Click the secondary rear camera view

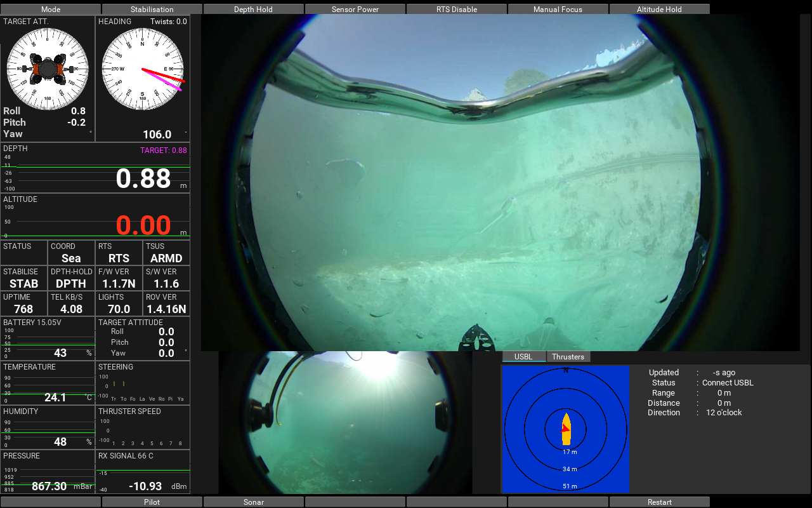tap(345, 422)
